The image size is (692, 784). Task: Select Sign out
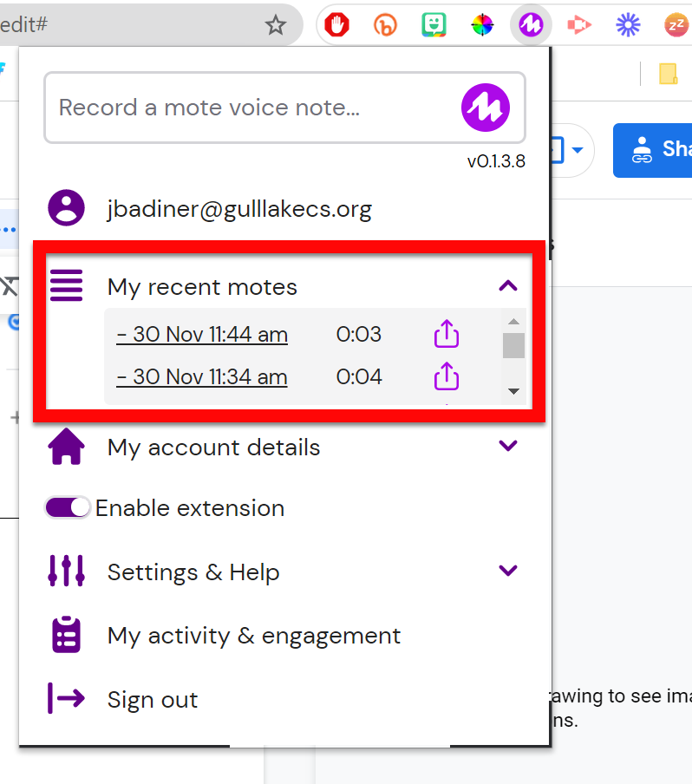coord(153,700)
